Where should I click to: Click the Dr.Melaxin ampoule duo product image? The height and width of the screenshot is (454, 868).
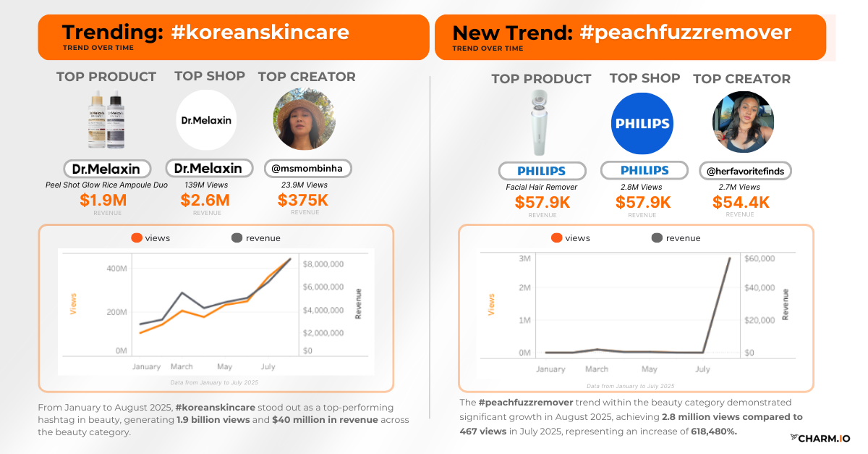point(106,121)
